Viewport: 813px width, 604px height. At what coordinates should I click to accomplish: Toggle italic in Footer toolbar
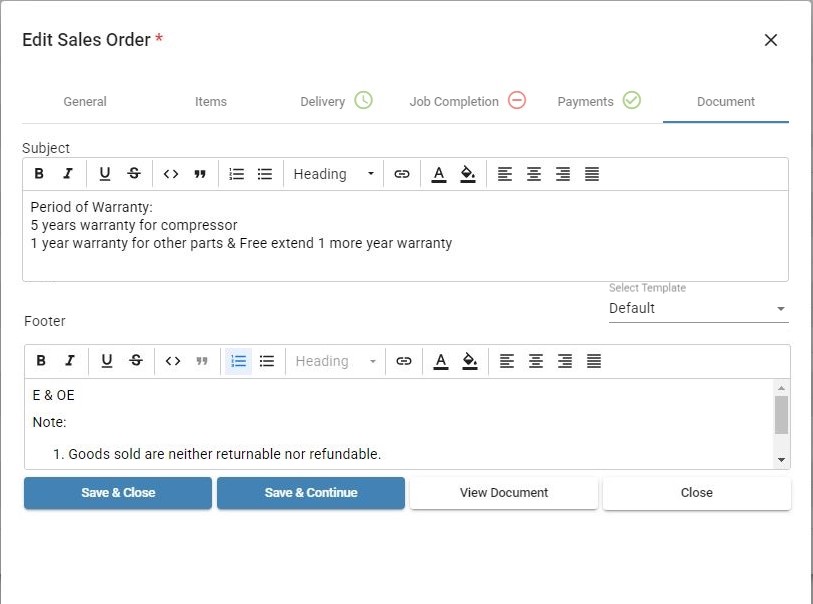click(x=70, y=361)
